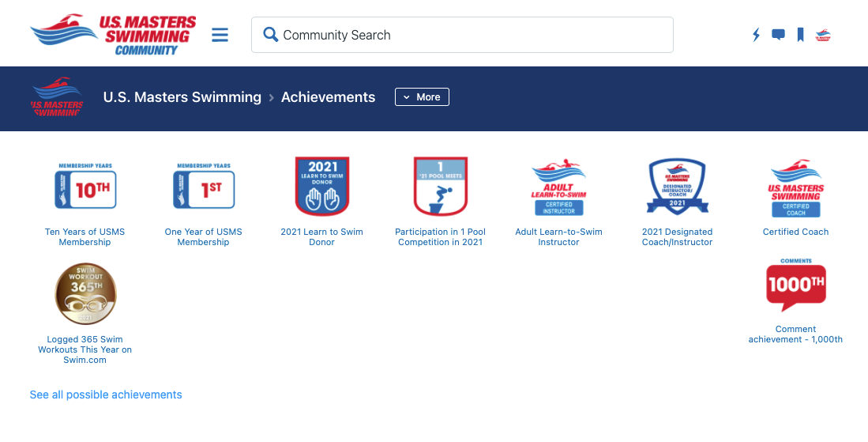Image resolution: width=868 pixels, height=442 pixels.
Task: Open One Year of USMS Membership link
Action: click(x=203, y=237)
